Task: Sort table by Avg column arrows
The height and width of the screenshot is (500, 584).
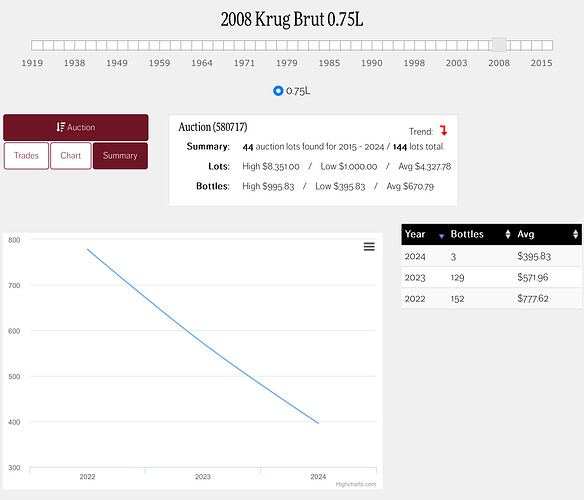Action: pyautogui.click(x=575, y=234)
